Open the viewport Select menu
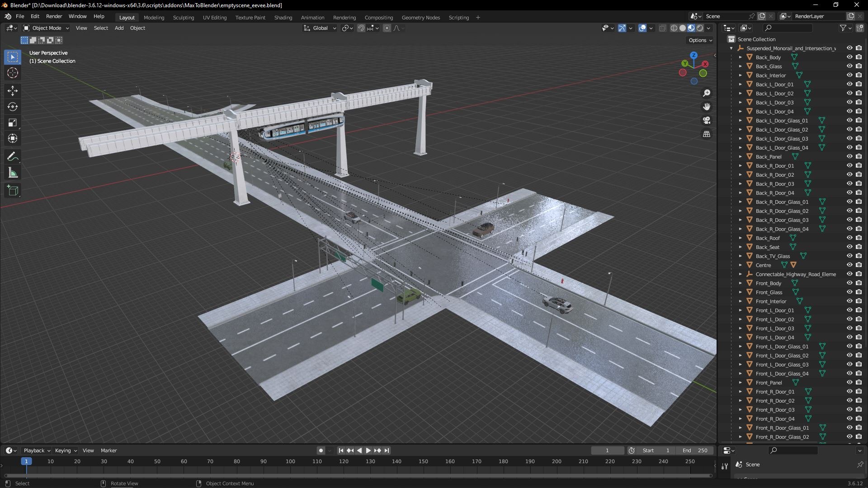The width and height of the screenshot is (868, 488). point(101,28)
